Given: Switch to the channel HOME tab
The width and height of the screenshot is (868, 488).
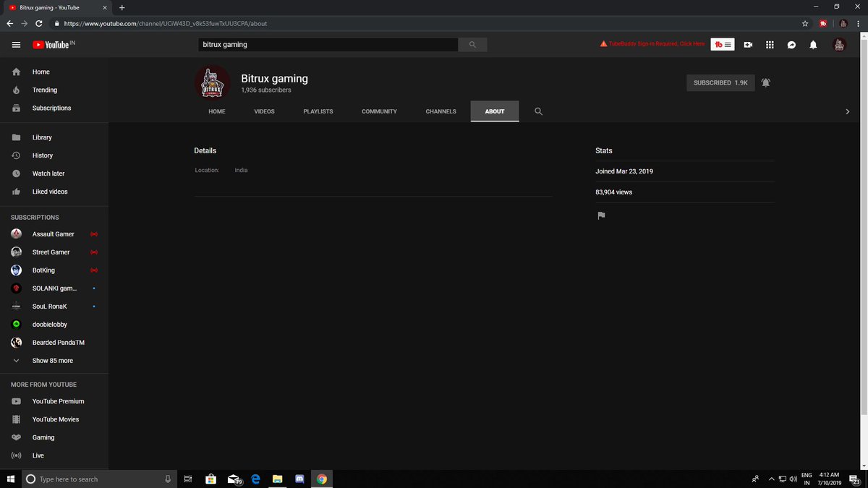Looking at the screenshot, I should point(217,111).
